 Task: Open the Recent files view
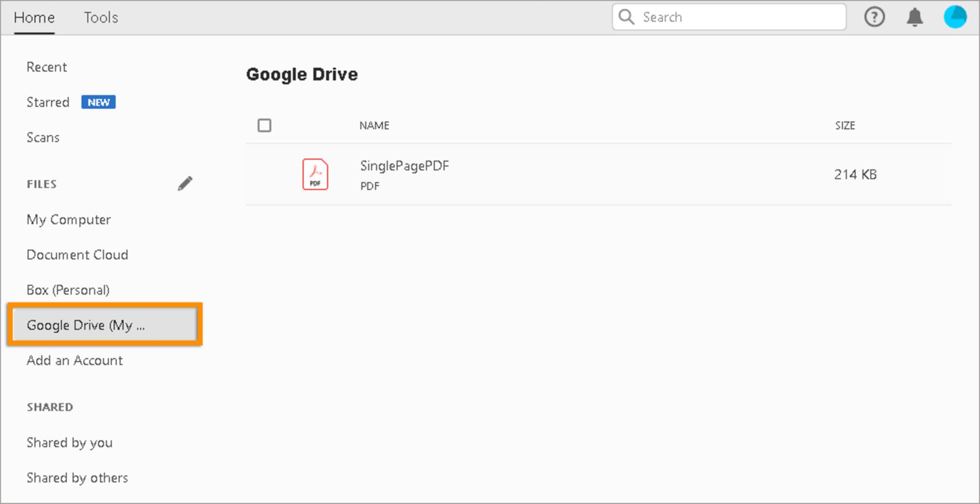pyautogui.click(x=46, y=67)
